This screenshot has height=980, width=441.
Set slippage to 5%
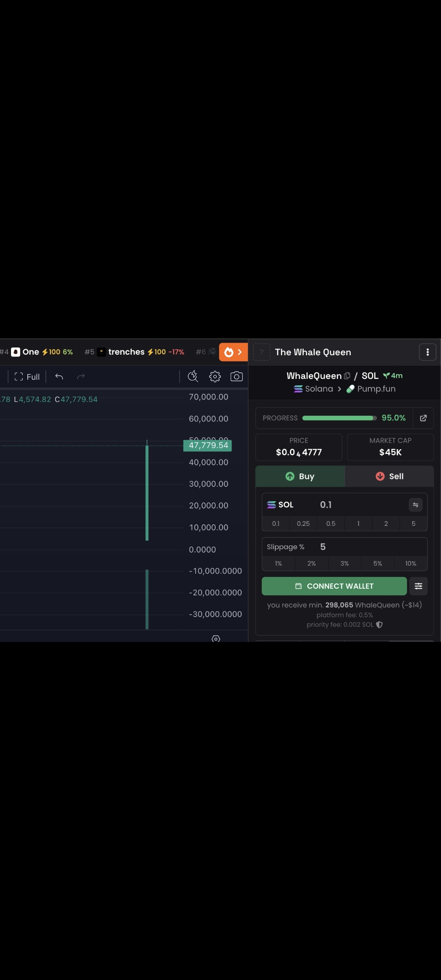(378, 563)
